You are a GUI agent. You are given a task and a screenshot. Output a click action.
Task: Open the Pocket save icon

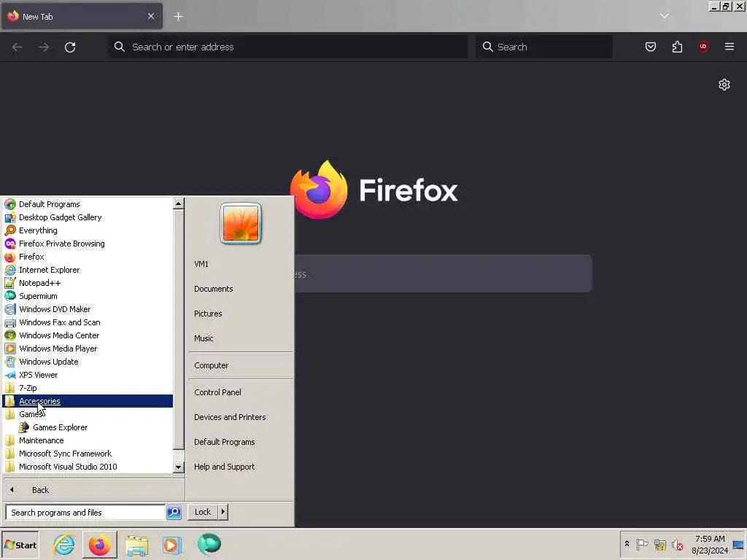(x=650, y=47)
